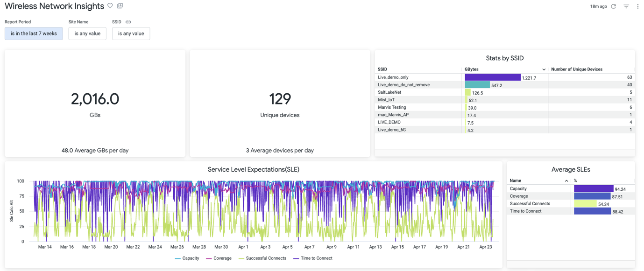Open the Site Name 'is any value' filter
This screenshot has height=271, width=644.
tap(87, 34)
